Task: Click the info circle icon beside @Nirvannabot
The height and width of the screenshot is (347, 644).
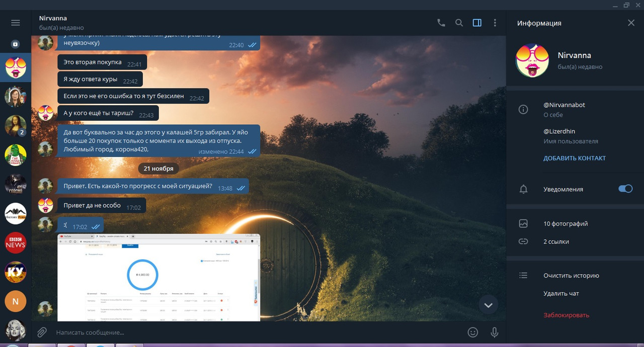Action: [x=523, y=109]
